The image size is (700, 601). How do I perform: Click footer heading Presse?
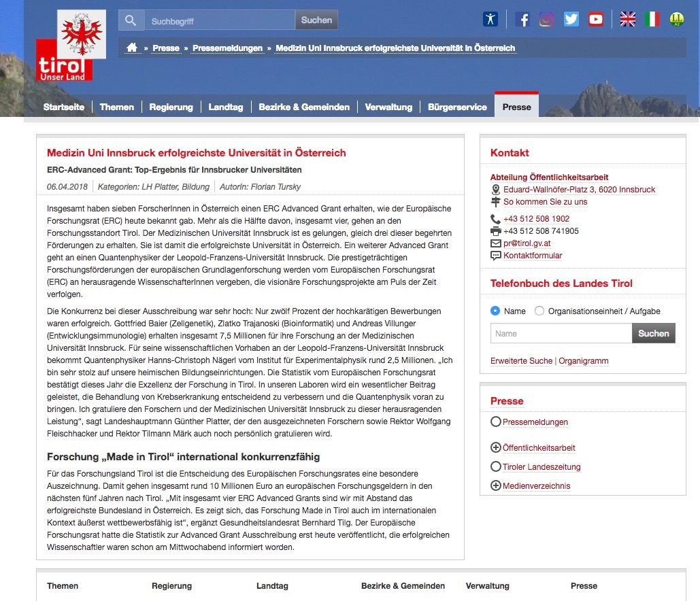(x=584, y=586)
